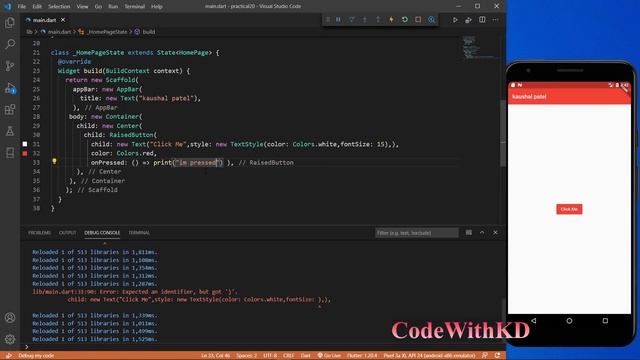This screenshot has width=640, height=360.
Task: Restart the debug session
Action: [x=404, y=20]
